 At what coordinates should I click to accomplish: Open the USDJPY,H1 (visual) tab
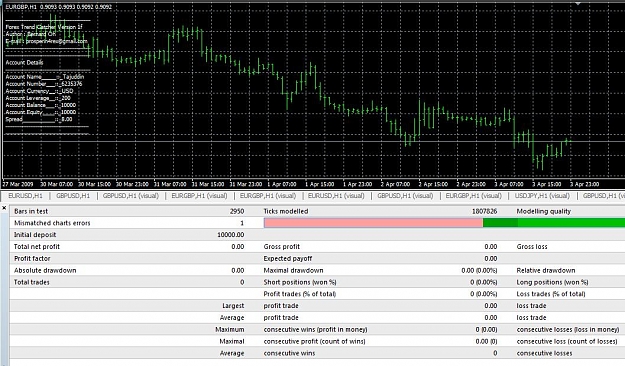click(x=542, y=196)
